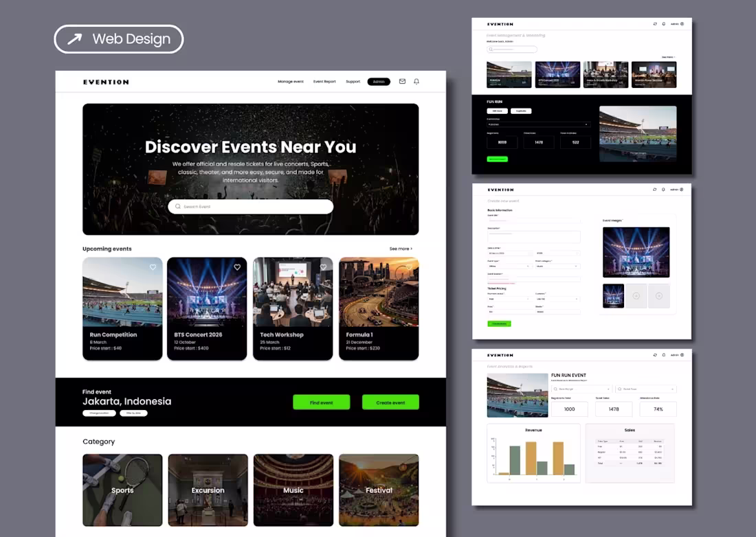Open the Published event status dropdown
The height and width of the screenshot is (537, 756).
pyautogui.click(x=538, y=125)
